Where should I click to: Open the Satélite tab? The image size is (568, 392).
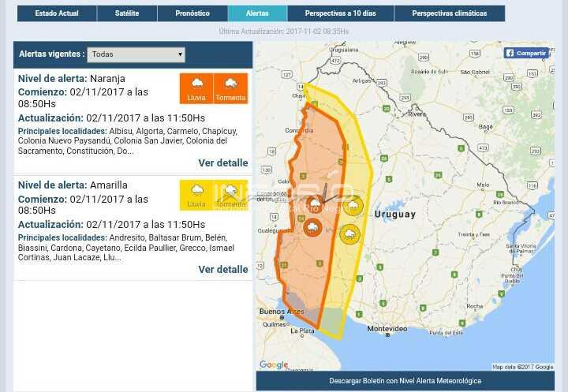point(126,13)
